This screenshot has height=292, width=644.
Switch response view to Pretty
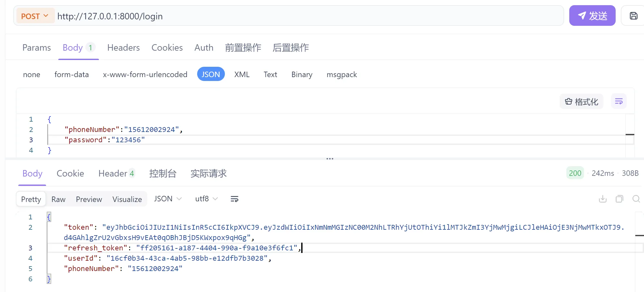coord(31,199)
